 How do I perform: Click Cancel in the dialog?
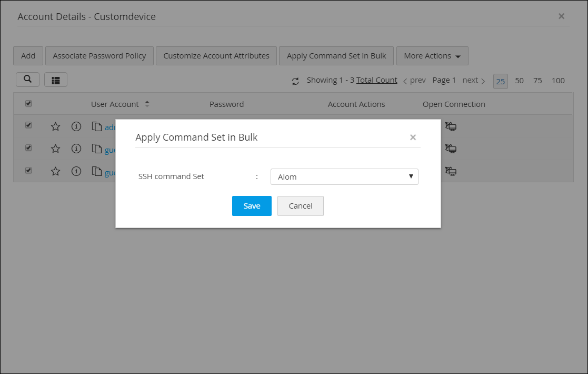[301, 206]
